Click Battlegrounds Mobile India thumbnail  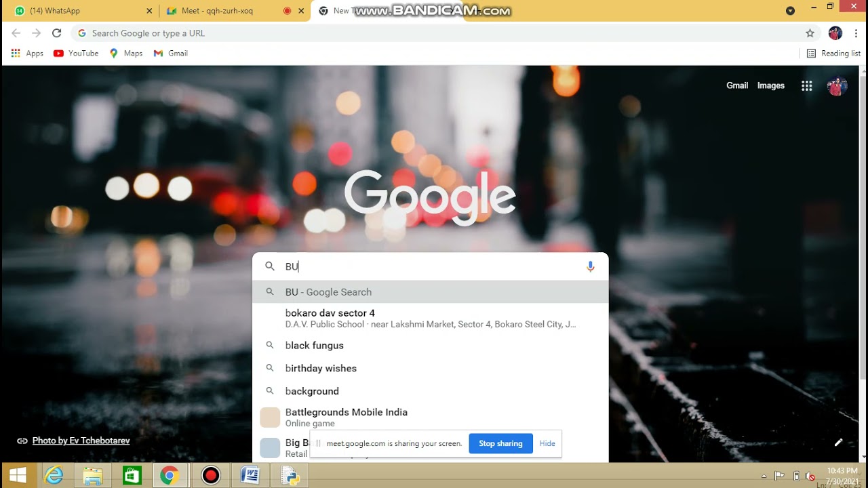click(270, 418)
